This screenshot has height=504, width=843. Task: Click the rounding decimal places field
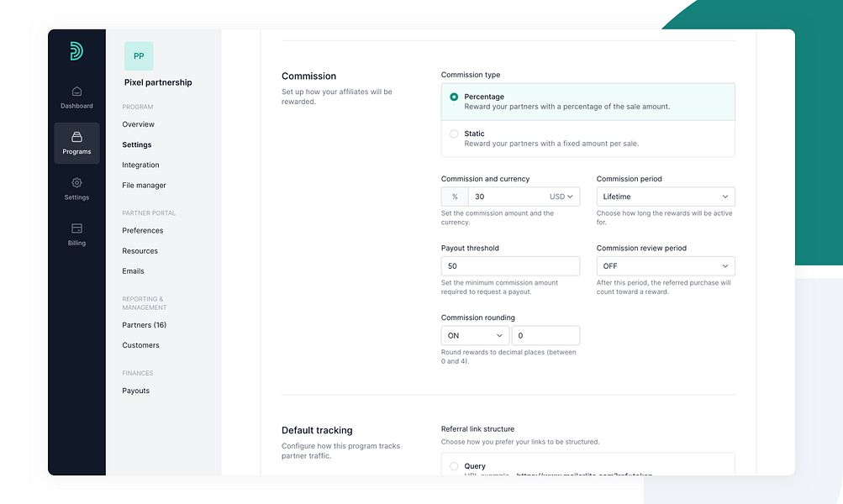(x=545, y=335)
